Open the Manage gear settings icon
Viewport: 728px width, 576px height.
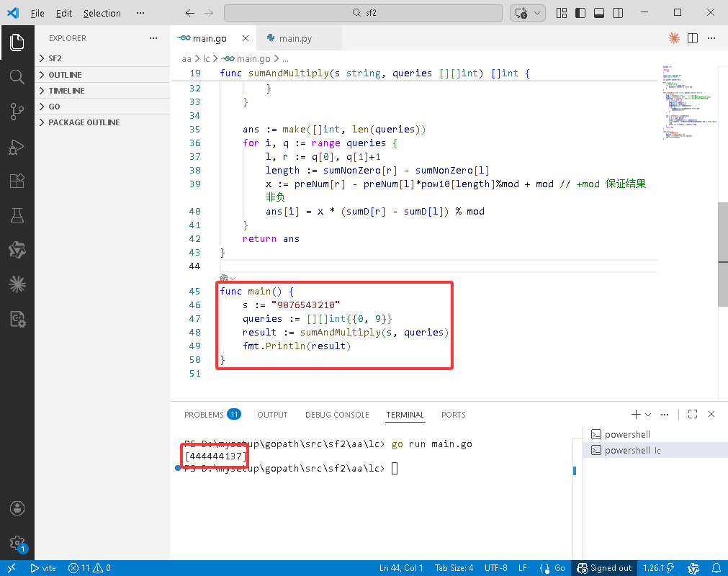[17, 543]
